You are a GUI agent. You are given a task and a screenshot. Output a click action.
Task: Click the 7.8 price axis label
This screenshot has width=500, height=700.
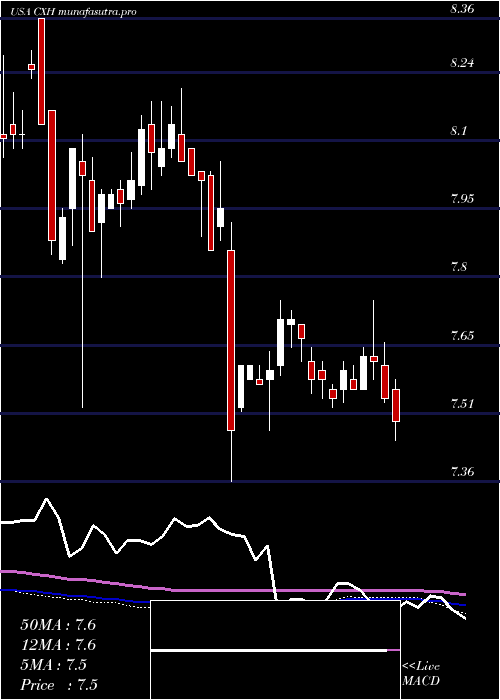point(459,267)
